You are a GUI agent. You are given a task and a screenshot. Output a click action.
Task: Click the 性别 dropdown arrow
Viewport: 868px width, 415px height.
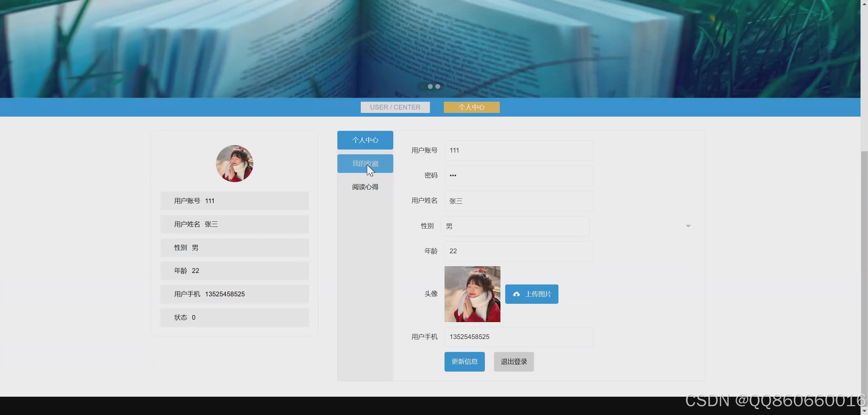(x=688, y=226)
